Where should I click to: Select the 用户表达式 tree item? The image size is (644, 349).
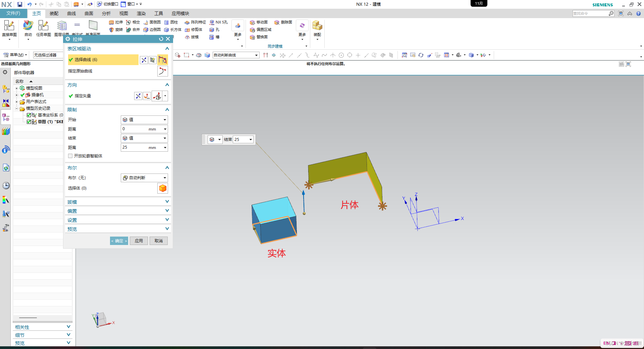tap(36, 102)
